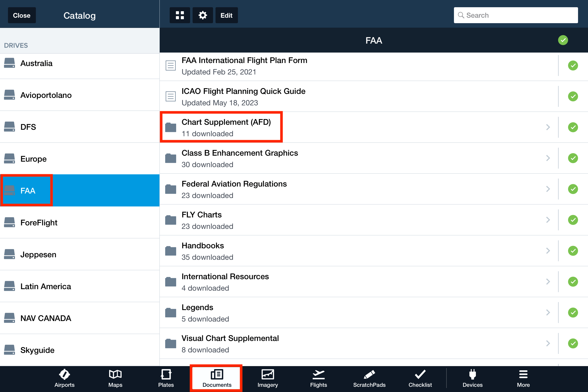Open the Devices tab

pyautogui.click(x=472, y=379)
